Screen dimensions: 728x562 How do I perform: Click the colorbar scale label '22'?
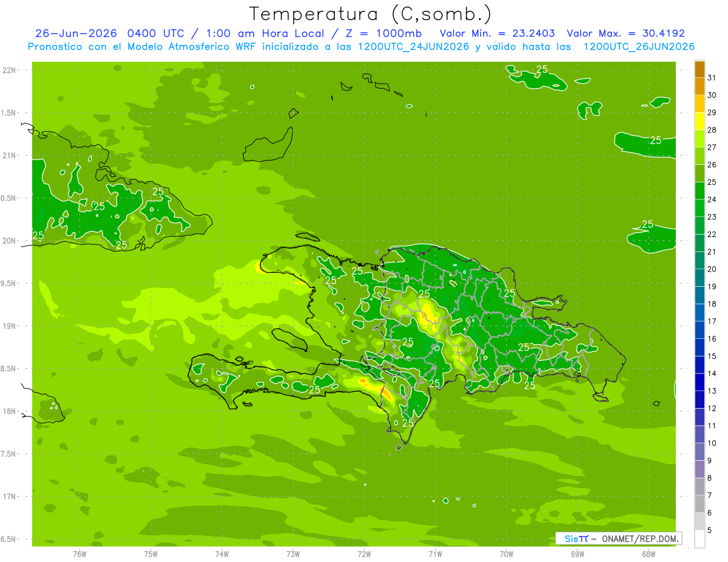[712, 235]
